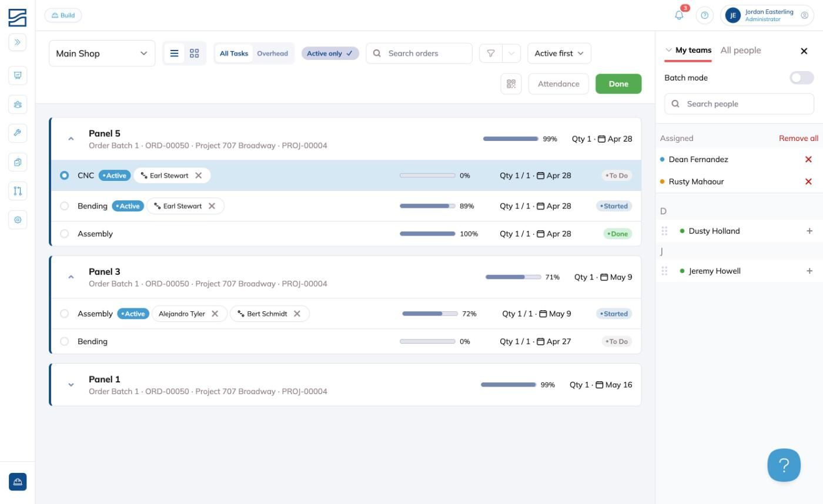Viewport: 823px width, 504px height.
Task: Open floating help chat bubble
Action: point(784,465)
